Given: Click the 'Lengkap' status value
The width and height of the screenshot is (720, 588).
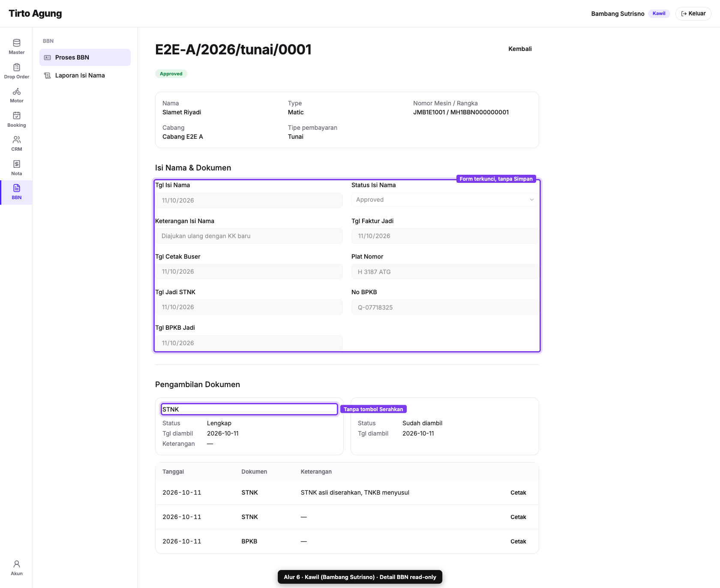Looking at the screenshot, I should [219, 423].
